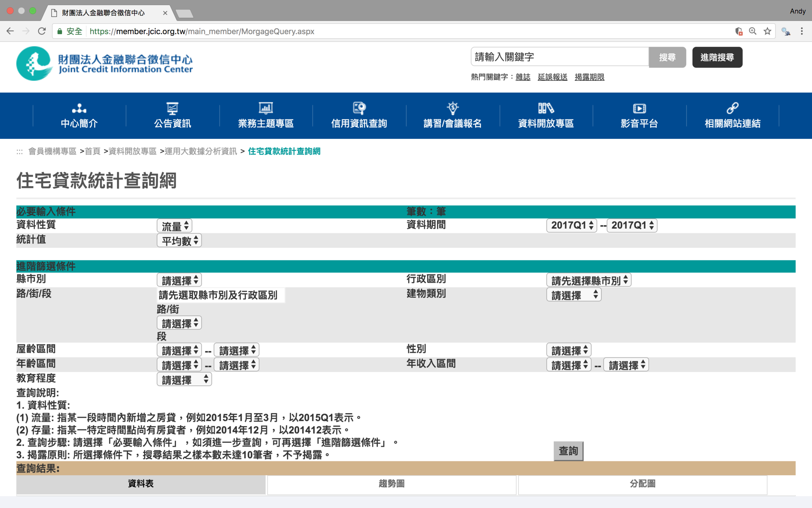Reload the page in browser
The height and width of the screenshot is (508, 812).
pyautogui.click(x=42, y=32)
